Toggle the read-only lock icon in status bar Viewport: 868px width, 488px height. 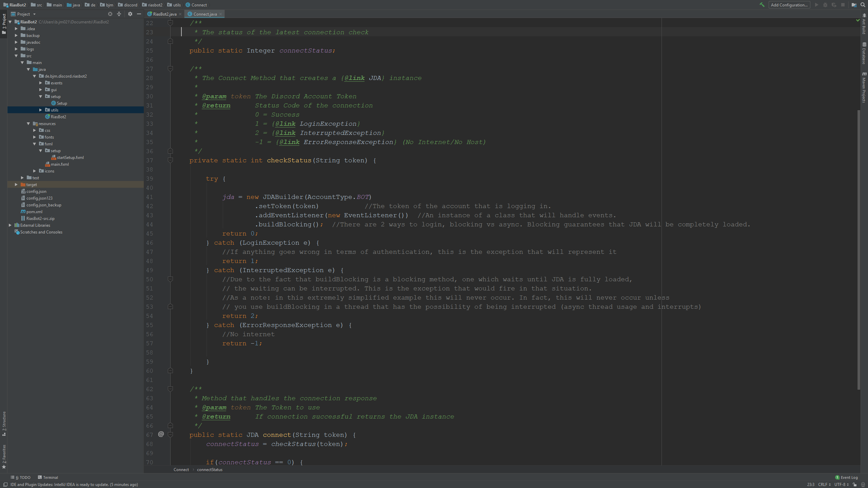(855, 485)
